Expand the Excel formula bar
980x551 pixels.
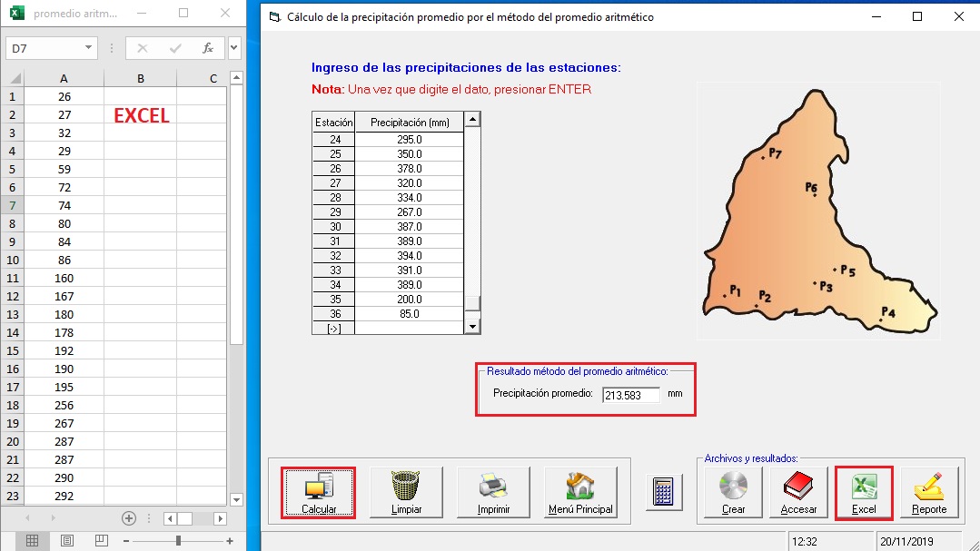[x=234, y=48]
